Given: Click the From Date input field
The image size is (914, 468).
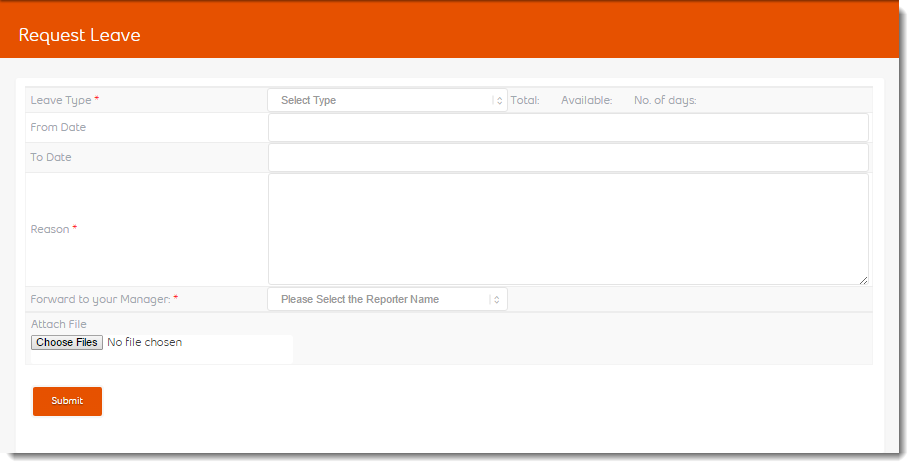Looking at the screenshot, I should (x=568, y=128).
